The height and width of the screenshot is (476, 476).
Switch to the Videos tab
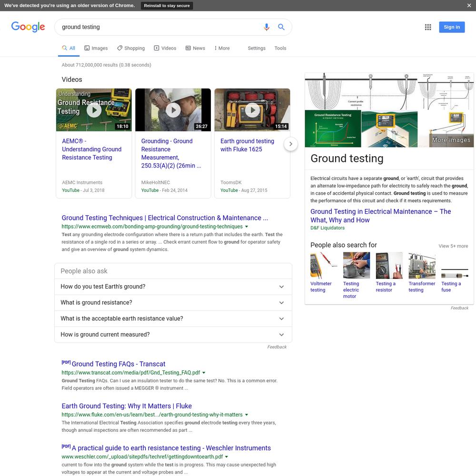pyautogui.click(x=165, y=48)
